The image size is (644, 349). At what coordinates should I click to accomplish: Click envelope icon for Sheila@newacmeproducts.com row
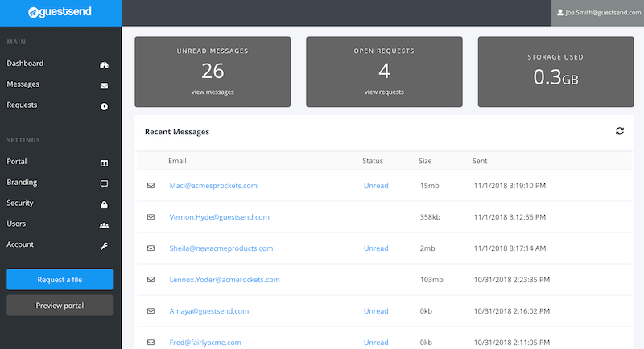[151, 248]
